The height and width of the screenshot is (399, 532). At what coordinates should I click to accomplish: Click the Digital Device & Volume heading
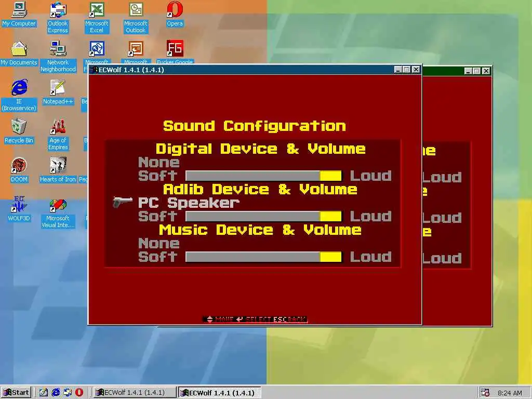[261, 149]
